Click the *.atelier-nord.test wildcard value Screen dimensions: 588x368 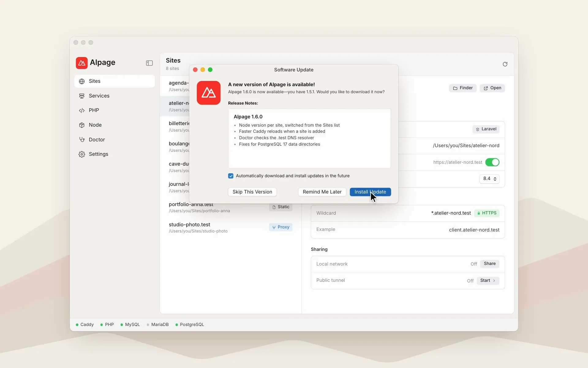pos(451,213)
